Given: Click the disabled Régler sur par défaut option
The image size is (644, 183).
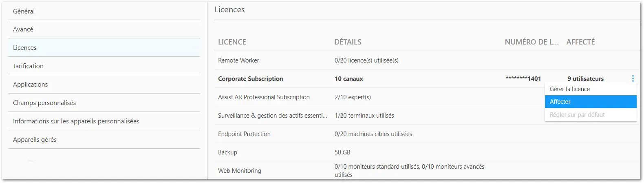Looking at the screenshot, I should pyautogui.click(x=591, y=115).
